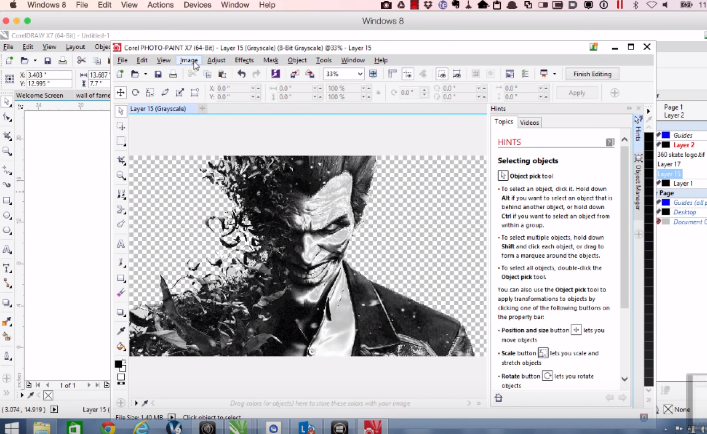Viewport: 707px width, 434px height.
Task: Enable Rotate mode on property bar
Action: (x=135, y=92)
